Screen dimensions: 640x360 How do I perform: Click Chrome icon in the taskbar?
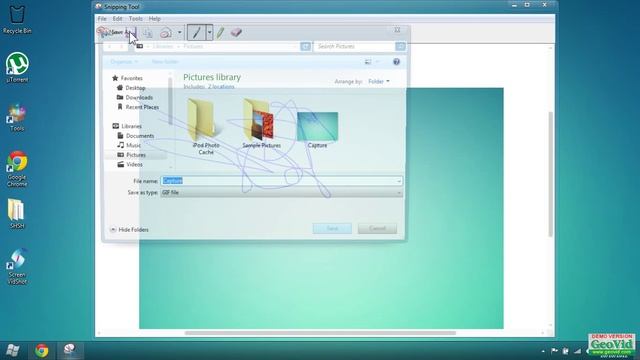coord(41,350)
